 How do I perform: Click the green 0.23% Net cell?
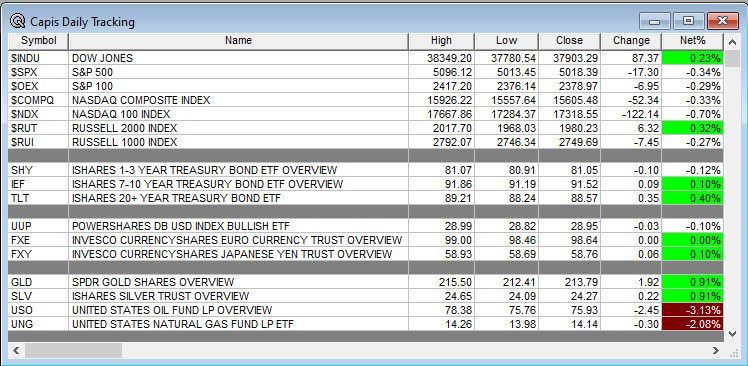[693, 58]
